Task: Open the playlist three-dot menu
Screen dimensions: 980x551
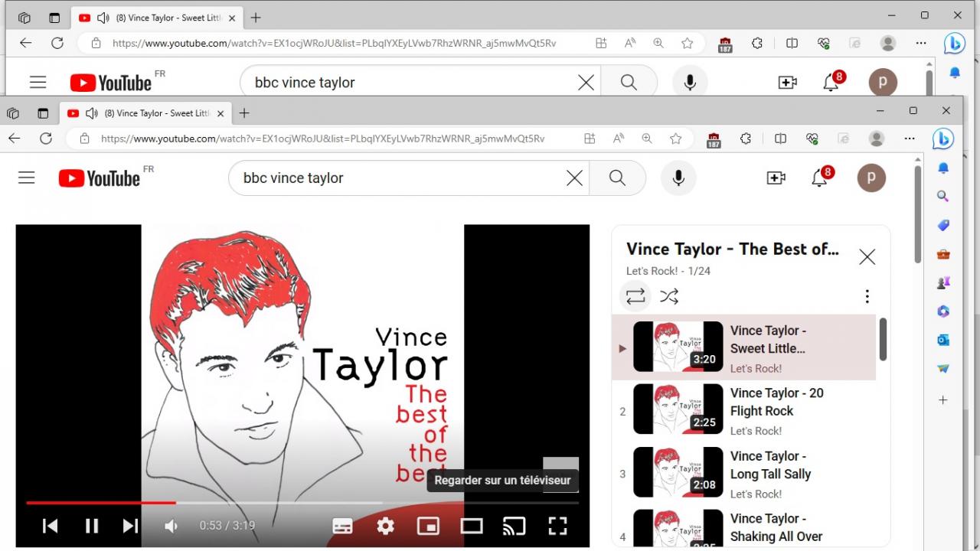Action: click(867, 296)
